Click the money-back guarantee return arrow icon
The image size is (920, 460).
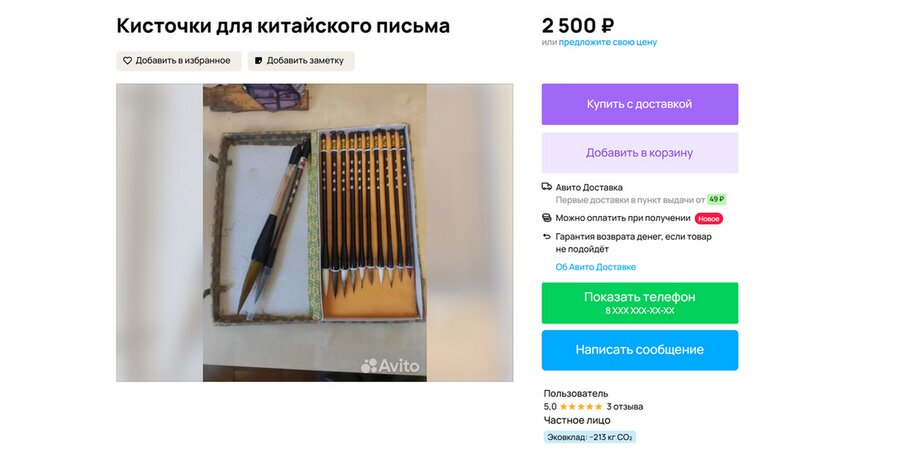pyautogui.click(x=546, y=237)
